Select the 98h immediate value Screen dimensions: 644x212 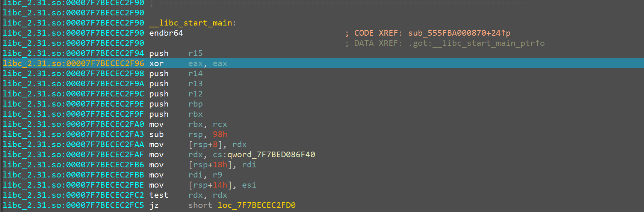pos(220,134)
